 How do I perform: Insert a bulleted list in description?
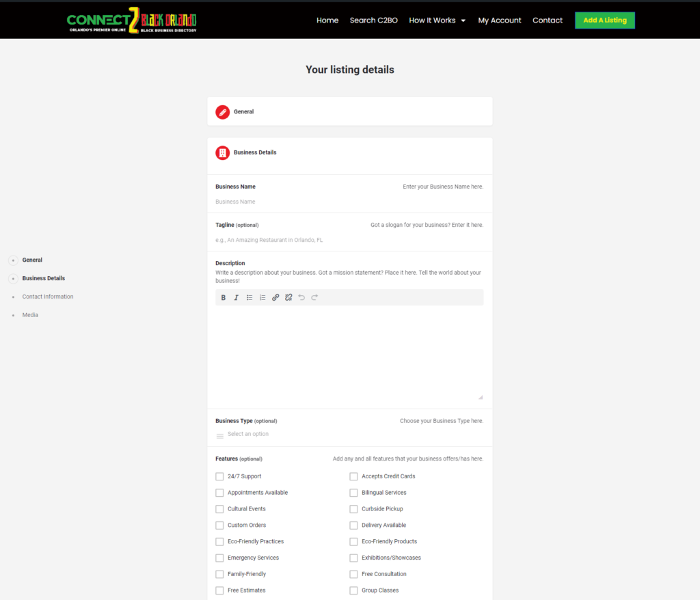(x=250, y=297)
